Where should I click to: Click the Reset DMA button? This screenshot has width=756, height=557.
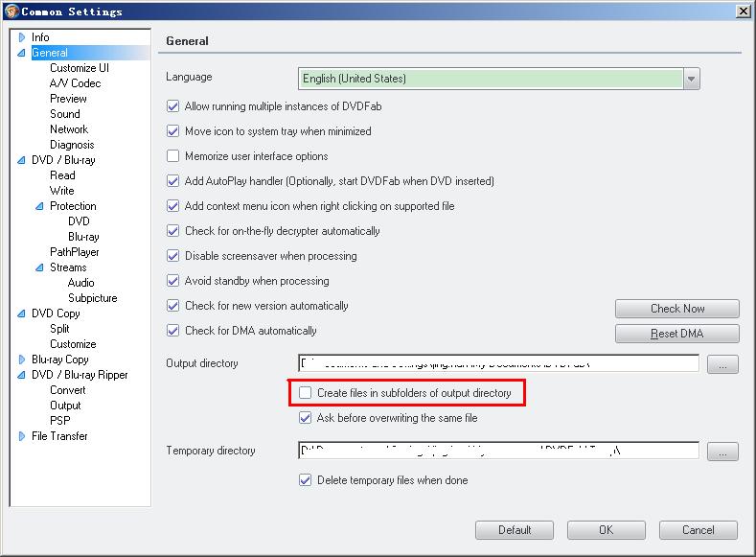676,334
